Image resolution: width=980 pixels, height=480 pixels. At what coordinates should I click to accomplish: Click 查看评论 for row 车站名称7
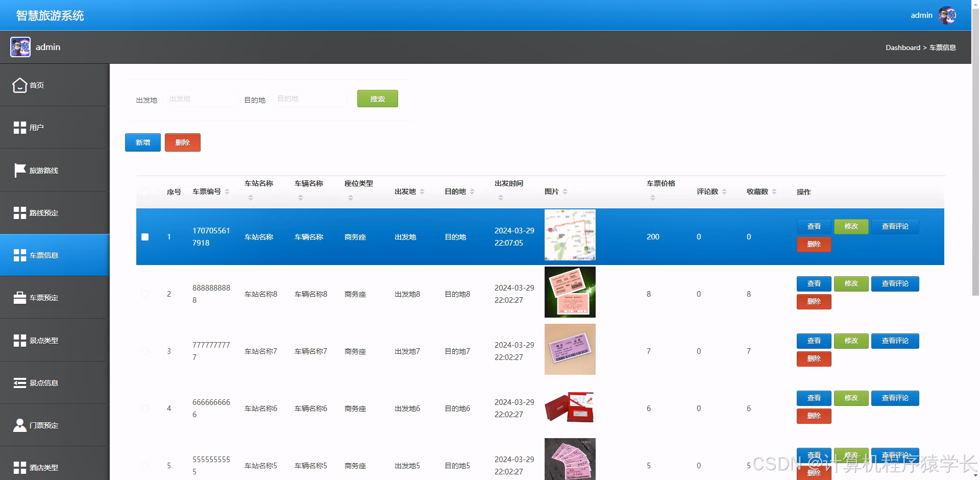pos(895,341)
